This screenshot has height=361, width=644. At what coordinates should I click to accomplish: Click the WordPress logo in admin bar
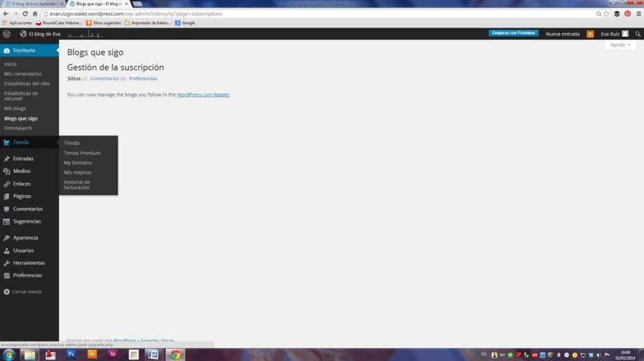tap(6, 34)
